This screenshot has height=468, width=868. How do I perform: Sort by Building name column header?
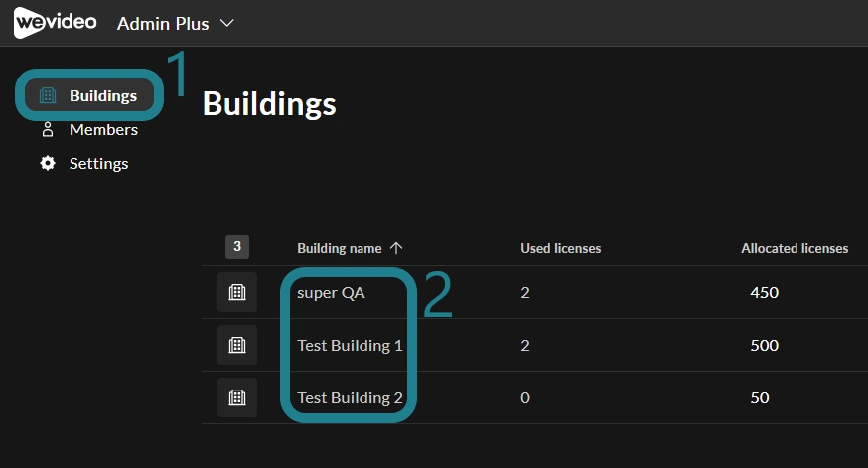[x=340, y=248]
